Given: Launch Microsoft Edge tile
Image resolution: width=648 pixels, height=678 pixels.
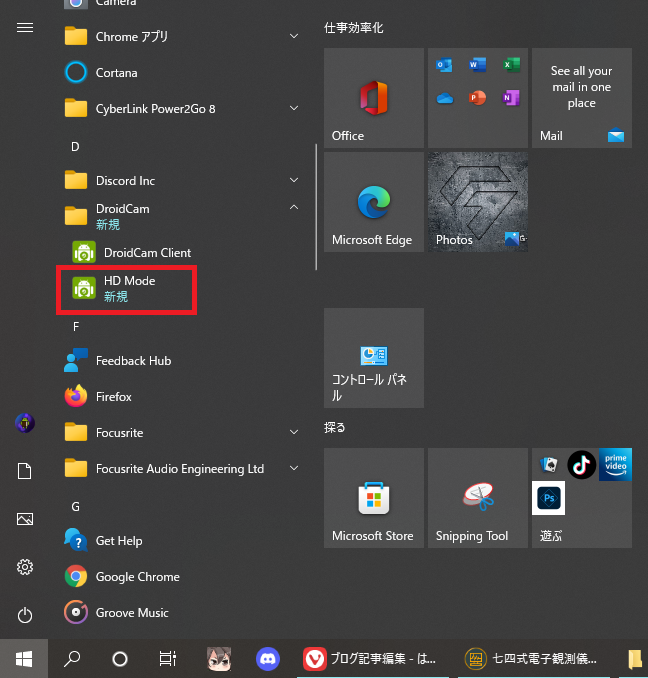Looking at the screenshot, I should 373,202.
